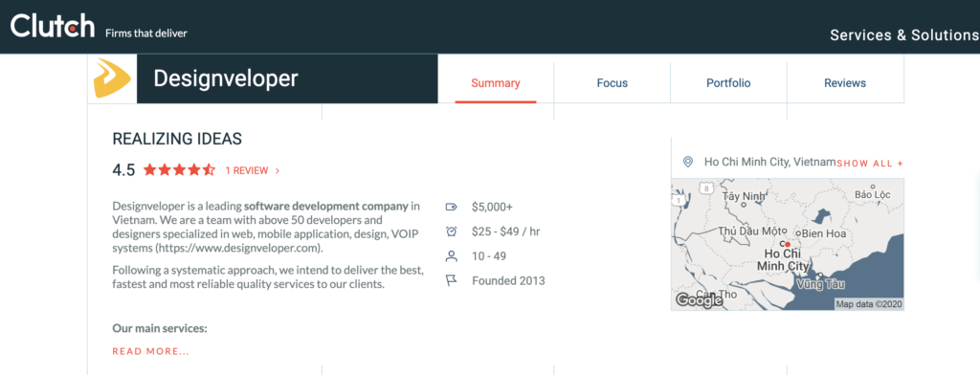980x375 pixels.
Task: Click the 'REALIZING IDEAS' tagline
Action: pyautogui.click(x=177, y=139)
